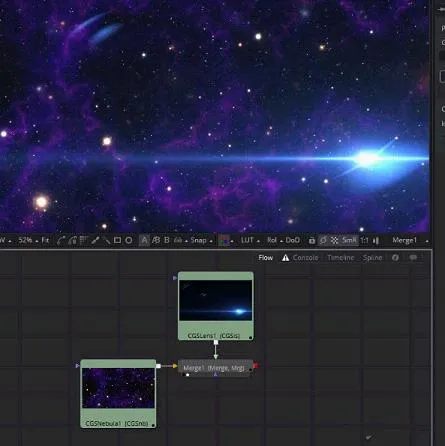Image resolution: width=445 pixels, height=446 pixels.
Task: Open the dropdown arrow after Merge1 label
Action: 427,241
